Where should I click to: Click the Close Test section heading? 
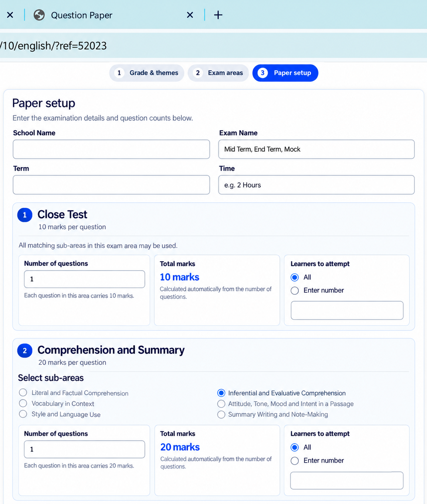pyautogui.click(x=62, y=214)
